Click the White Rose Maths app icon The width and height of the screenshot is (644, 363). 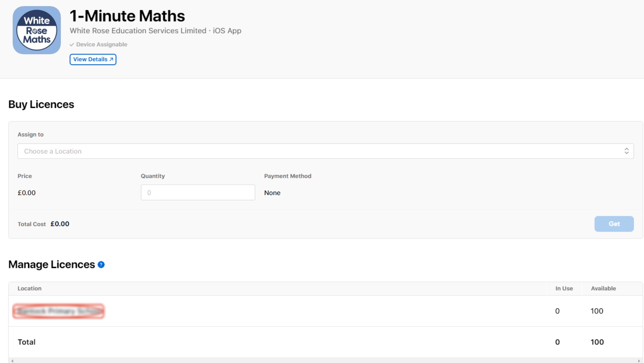(x=37, y=30)
